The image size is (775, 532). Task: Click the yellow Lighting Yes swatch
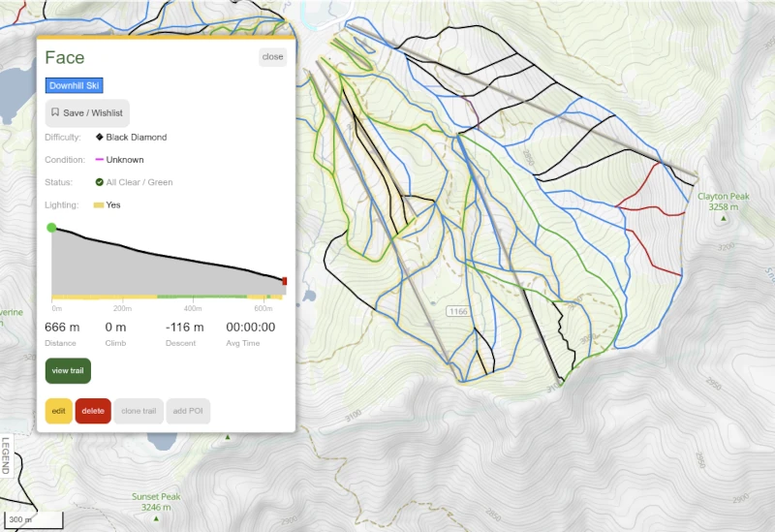tap(99, 204)
